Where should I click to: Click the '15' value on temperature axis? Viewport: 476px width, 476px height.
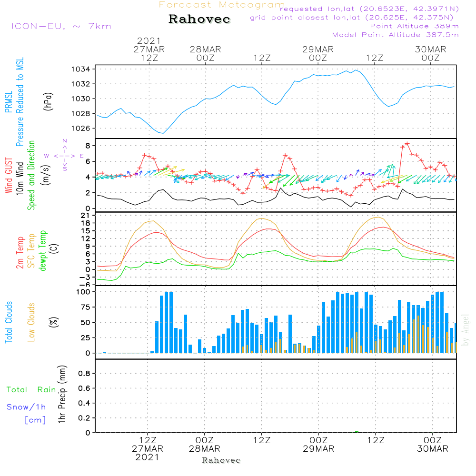[86, 231]
